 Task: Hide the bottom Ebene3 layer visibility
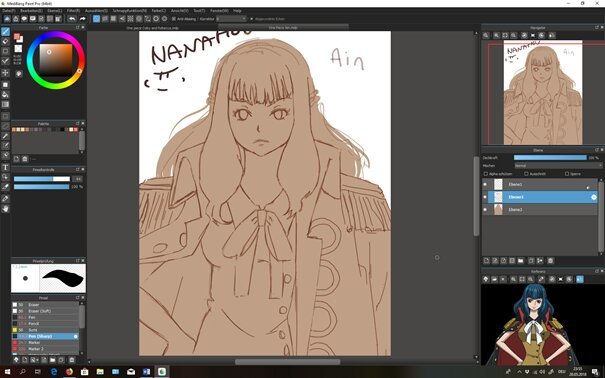point(485,210)
